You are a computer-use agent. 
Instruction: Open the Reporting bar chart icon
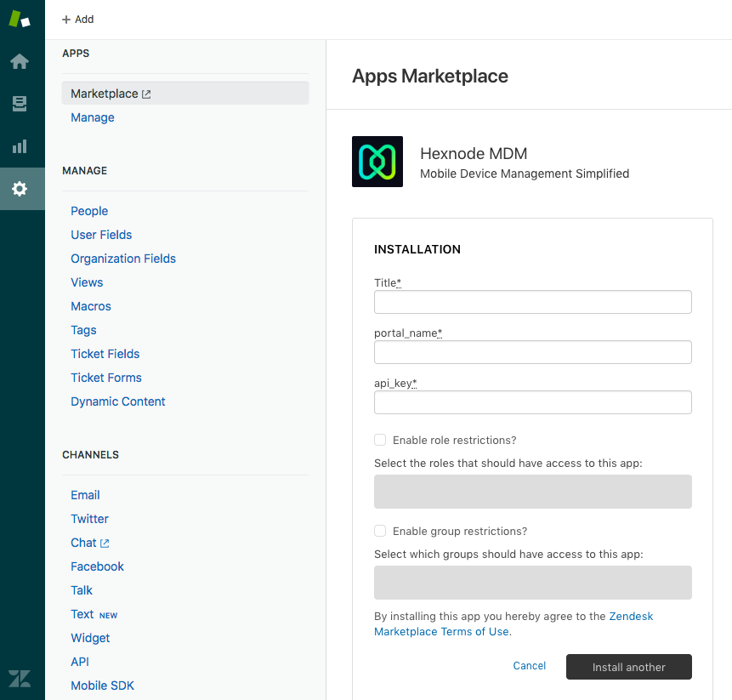click(x=20, y=146)
